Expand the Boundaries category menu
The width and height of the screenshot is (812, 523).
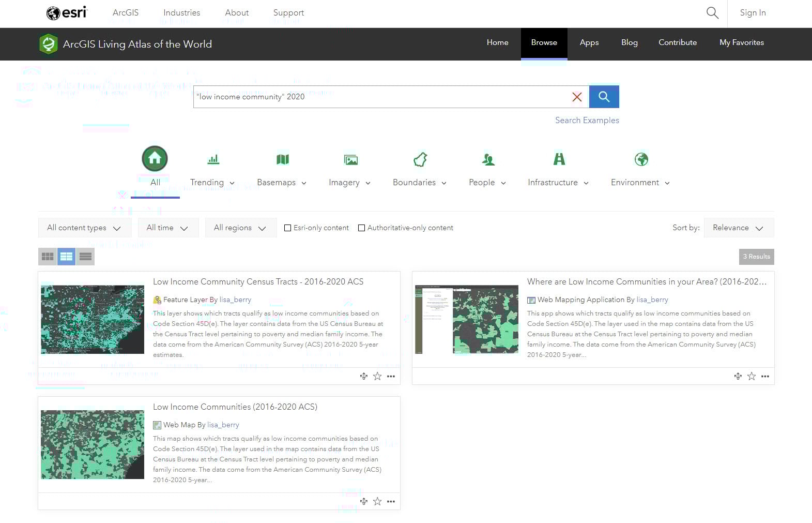pyautogui.click(x=444, y=183)
